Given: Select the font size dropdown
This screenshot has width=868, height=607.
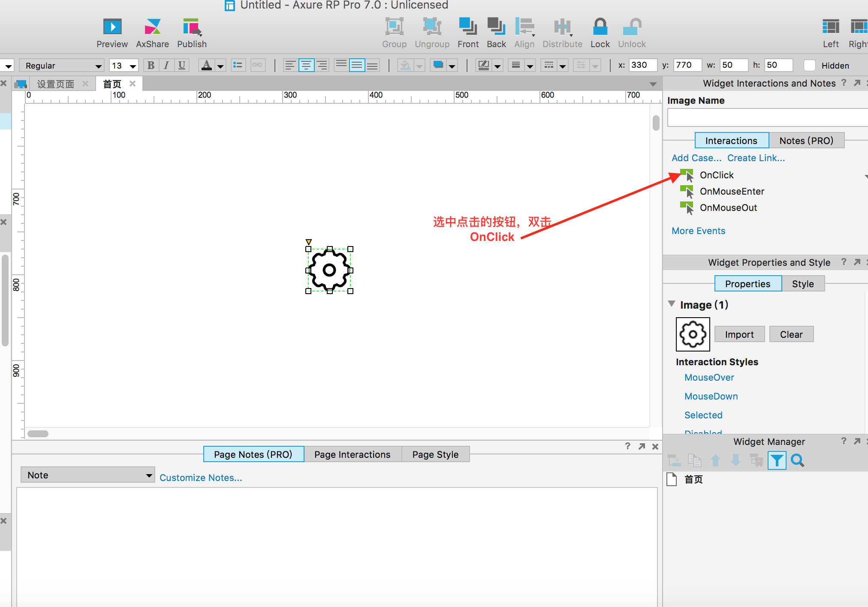Looking at the screenshot, I should (123, 65).
